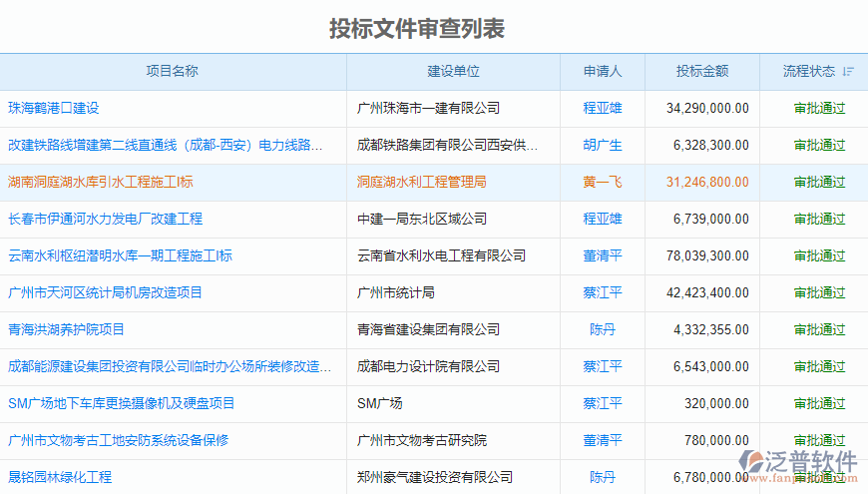The width and height of the screenshot is (868, 494).
Task: Open the 珠海鹤港口建设 project link
Action: pyautogui.click(x=54, y=108)
